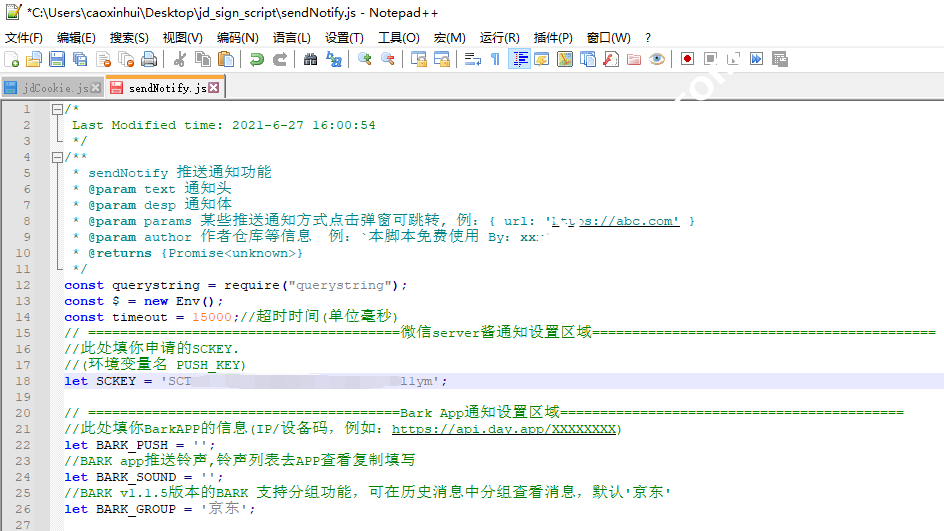Open api.day.app link on line 21
This screenshot has width=944, height=531.
(504, 429)
